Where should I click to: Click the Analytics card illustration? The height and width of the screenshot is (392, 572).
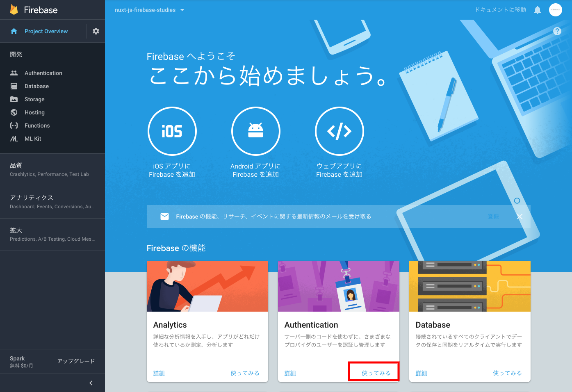207,286
